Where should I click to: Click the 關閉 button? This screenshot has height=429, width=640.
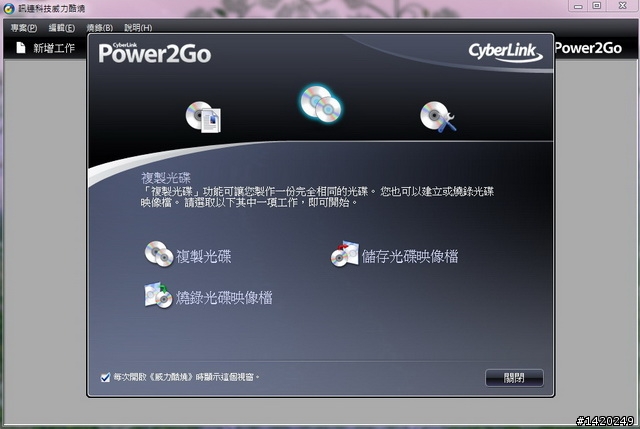pyautogui.click(x=514, y=378)
